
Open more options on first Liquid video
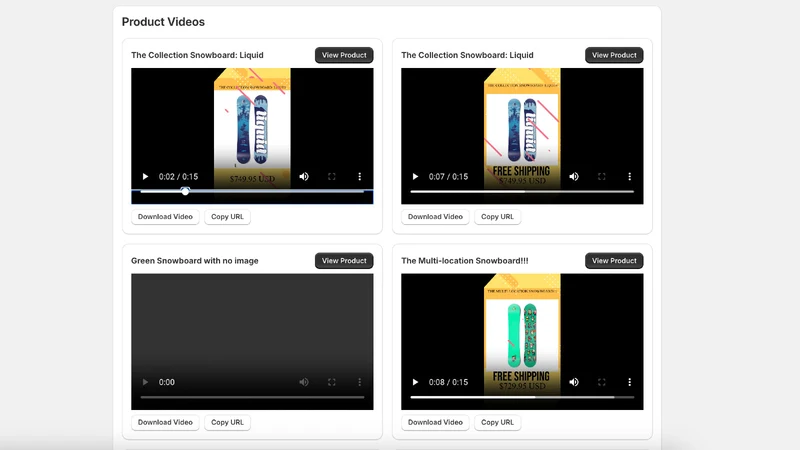point(360,177)
